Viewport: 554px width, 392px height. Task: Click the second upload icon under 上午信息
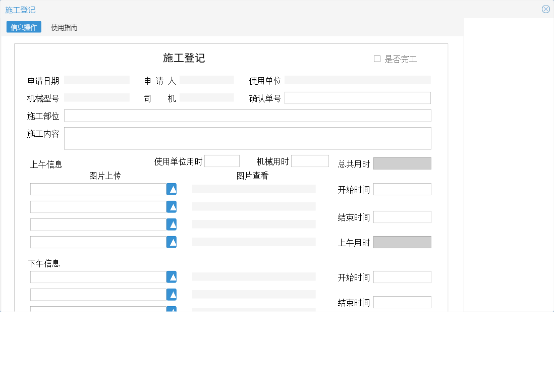click(172, 206)
